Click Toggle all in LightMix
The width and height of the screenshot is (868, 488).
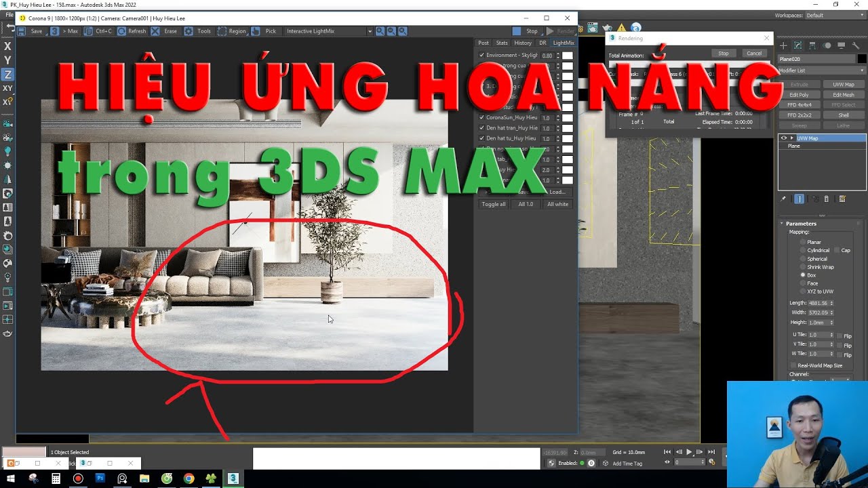[494, 204]
